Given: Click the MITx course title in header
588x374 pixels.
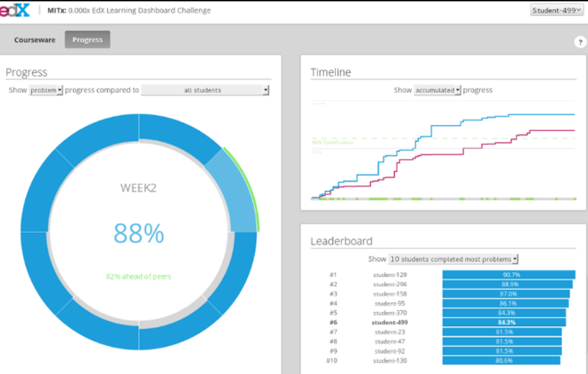Looking at the screenshot, I should [x=129, y=10].
